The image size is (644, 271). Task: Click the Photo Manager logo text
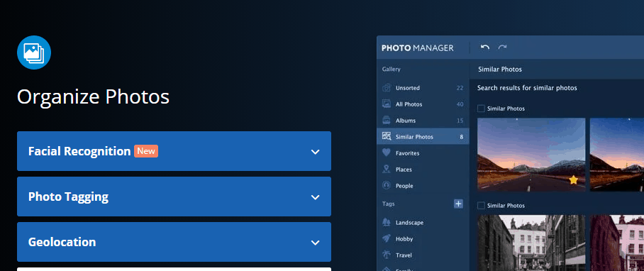click(x=417, y=48)
